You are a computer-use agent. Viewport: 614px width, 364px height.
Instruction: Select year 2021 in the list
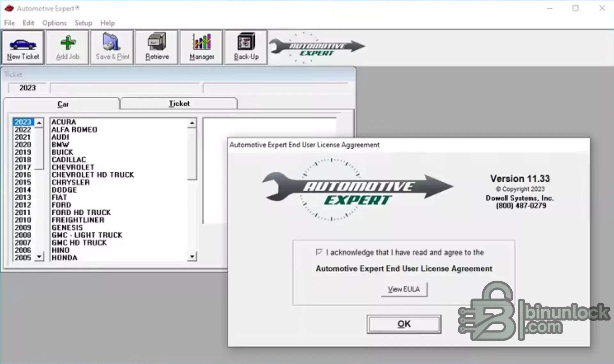coord(23,137)
